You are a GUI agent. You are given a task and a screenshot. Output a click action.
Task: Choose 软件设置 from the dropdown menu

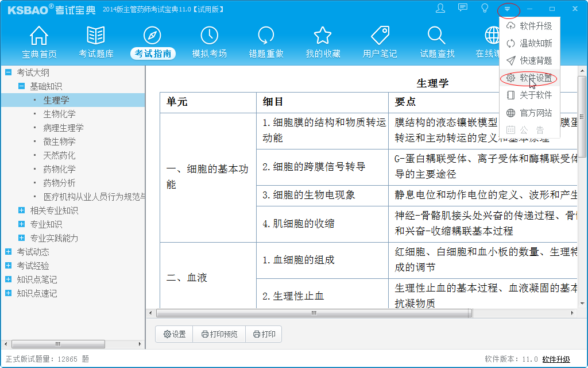pyautogui.click(x=529, y=78)
